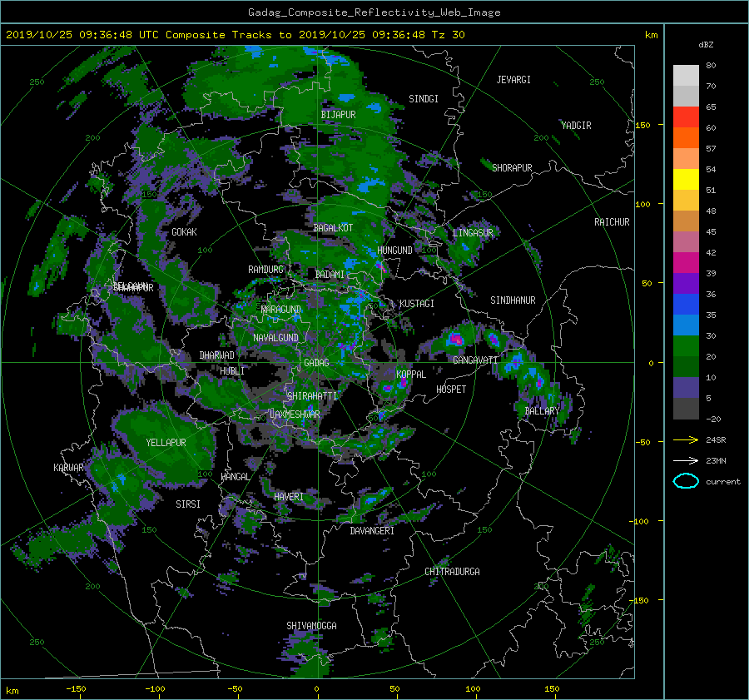
Task: Click the KUSTAGI city label
Action: tap(417, 304)
